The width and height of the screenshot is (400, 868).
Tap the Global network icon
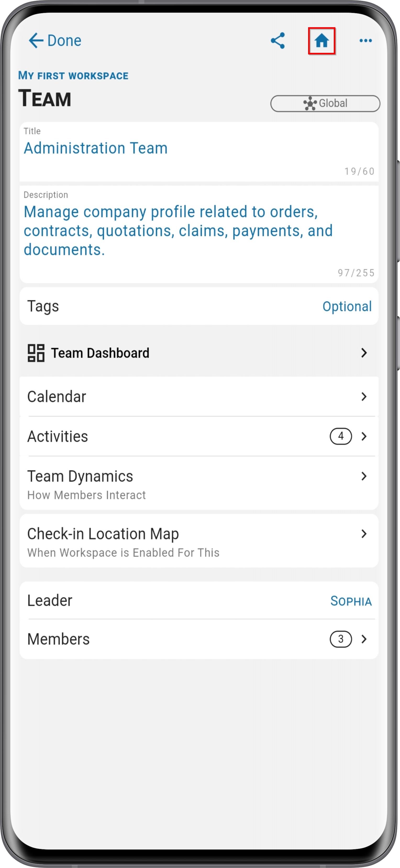[x=310, y=103]
